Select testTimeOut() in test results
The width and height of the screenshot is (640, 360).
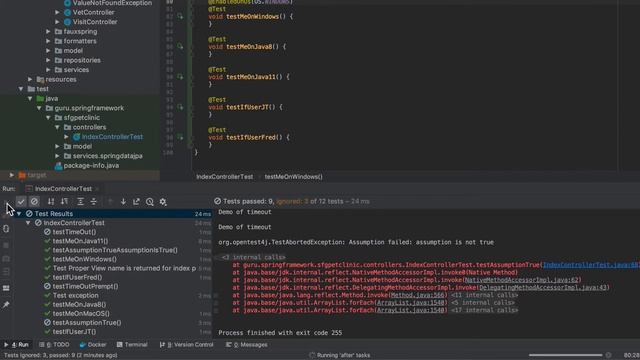74,232
